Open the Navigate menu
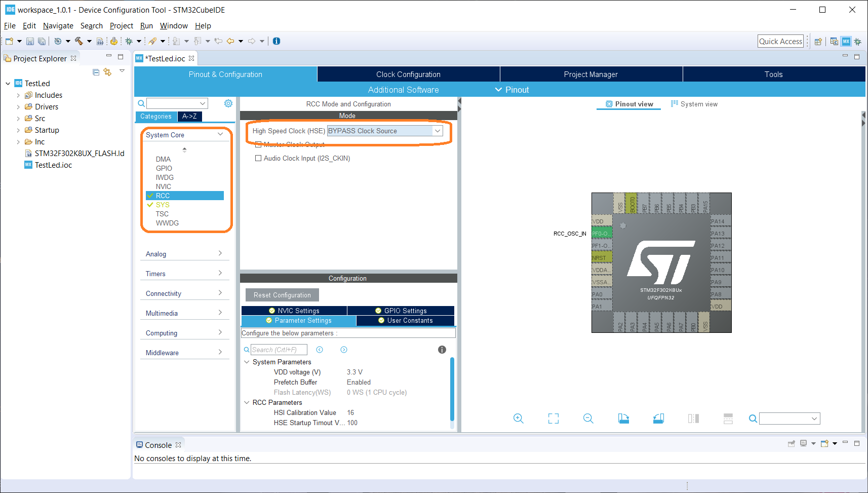868x493 pixels. pos(58,26)
